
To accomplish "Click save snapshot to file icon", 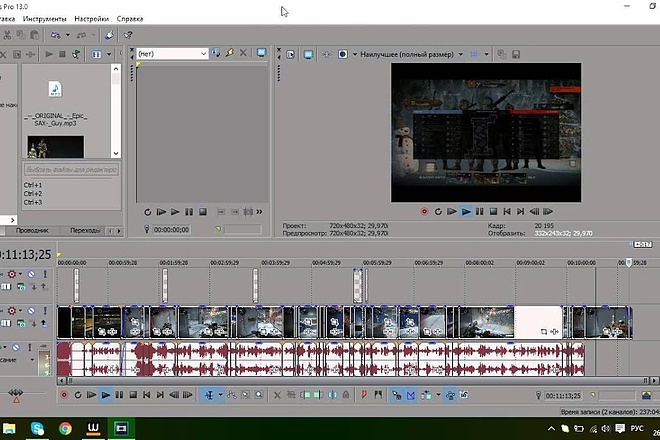I will (x=516, y=54).
